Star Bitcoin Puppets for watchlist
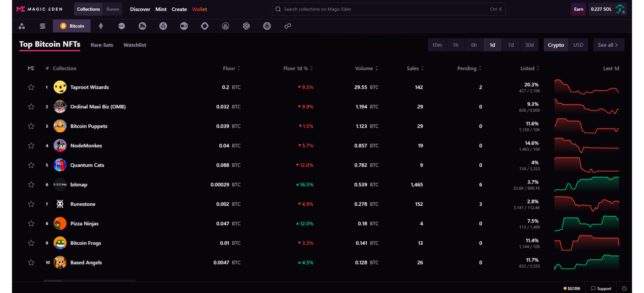Screen dimensions: 644x293 click(x=31, y=126)
